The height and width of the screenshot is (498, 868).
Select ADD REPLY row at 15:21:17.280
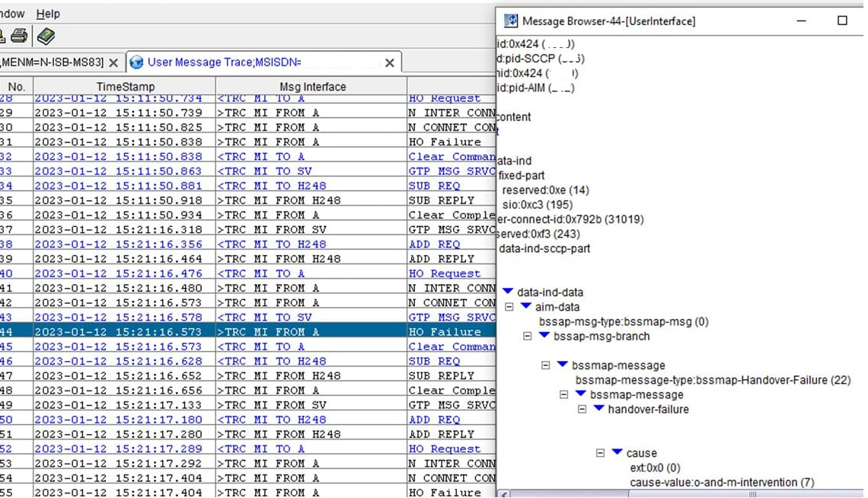tap(247, 434)
